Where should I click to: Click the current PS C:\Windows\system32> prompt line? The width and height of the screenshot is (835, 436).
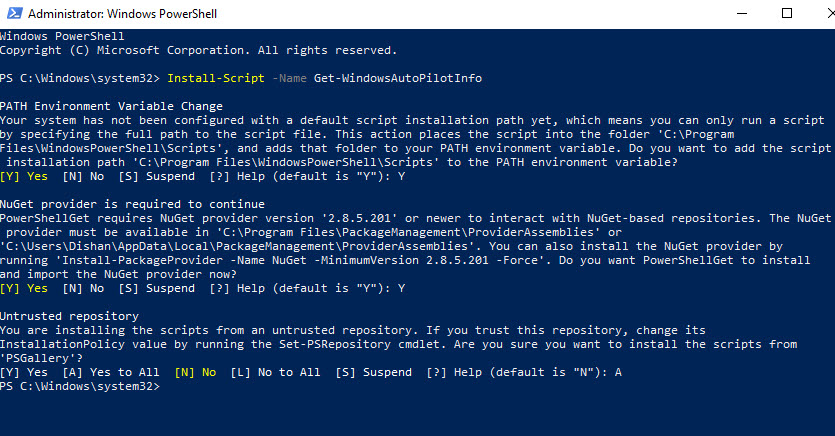[80, 386]
